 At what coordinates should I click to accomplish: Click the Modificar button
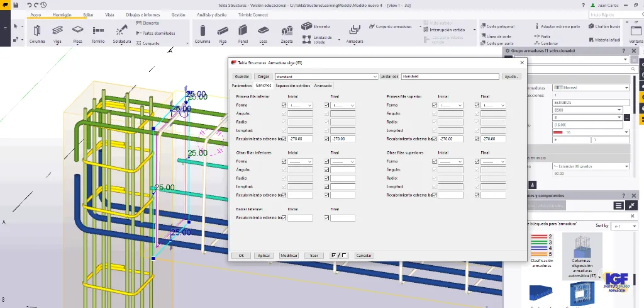289,255
